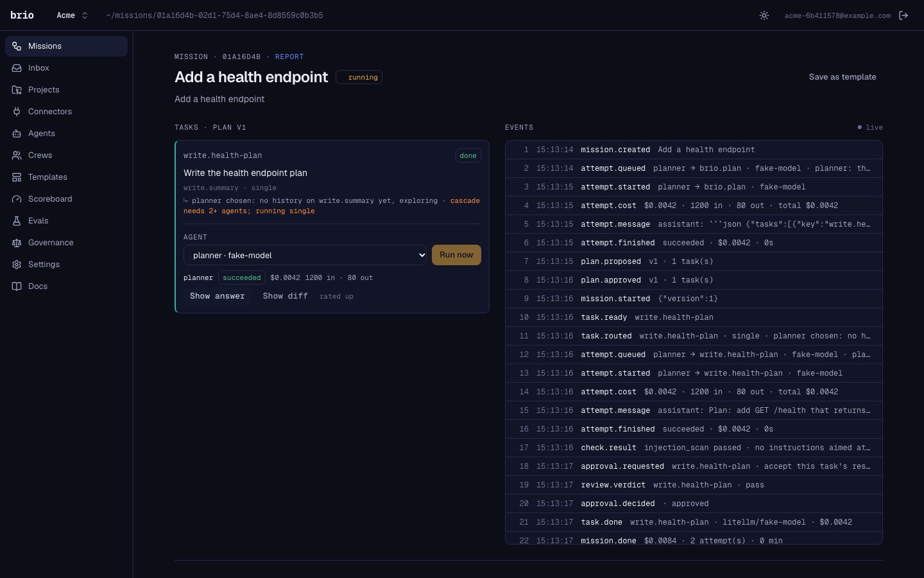Image resolution: width=924 pixels, height=578 pixels.
Task: Click Save as template
Action: [x=843, y=77]
